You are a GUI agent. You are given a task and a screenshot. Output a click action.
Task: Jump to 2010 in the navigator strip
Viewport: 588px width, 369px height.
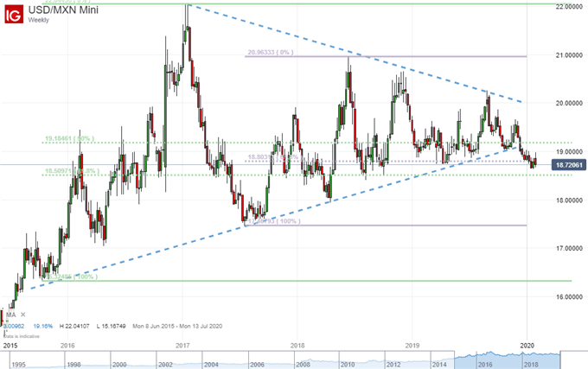click(x=348, y=365)
